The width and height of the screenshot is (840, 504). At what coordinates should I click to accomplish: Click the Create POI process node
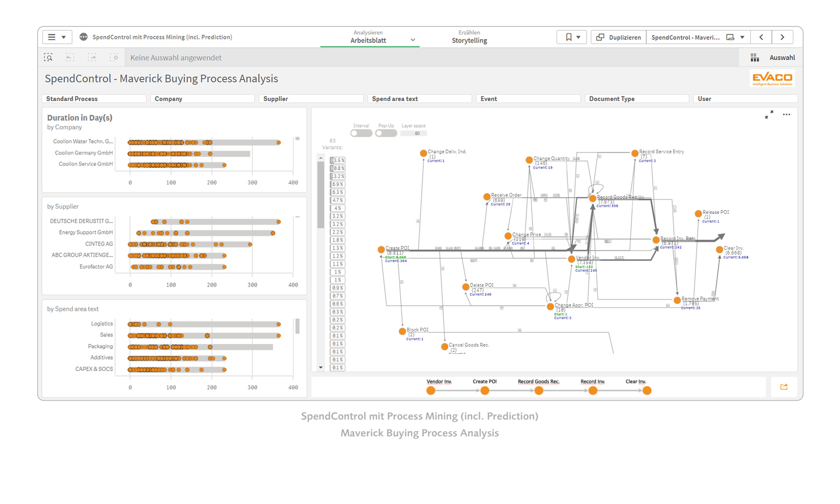[x=381, y=250]
